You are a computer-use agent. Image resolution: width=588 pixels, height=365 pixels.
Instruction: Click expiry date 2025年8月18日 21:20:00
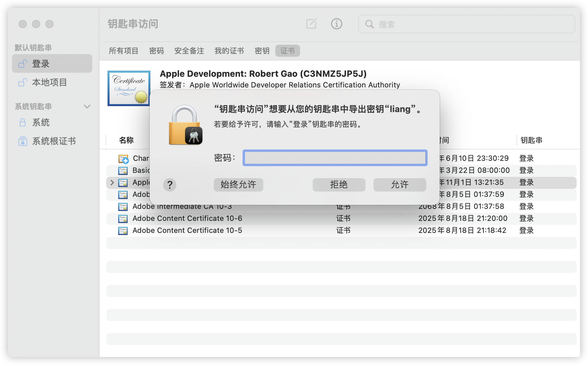click(463, 219)
